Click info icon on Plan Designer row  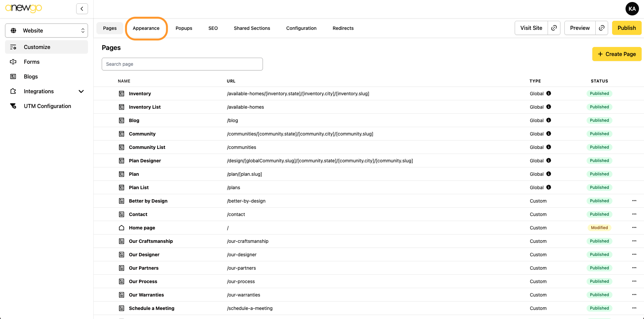[x=549, y=160]
